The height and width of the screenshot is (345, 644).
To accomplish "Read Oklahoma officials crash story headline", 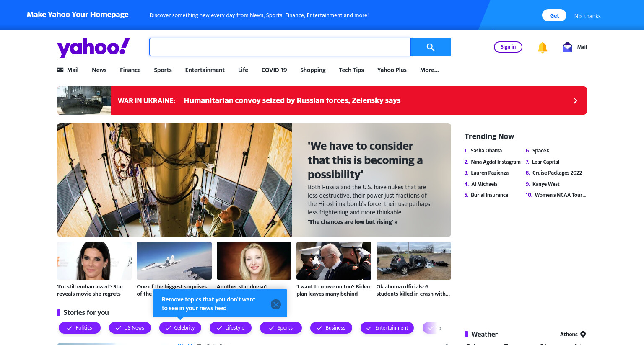I will pyautogui.click(x=413, y=290).
